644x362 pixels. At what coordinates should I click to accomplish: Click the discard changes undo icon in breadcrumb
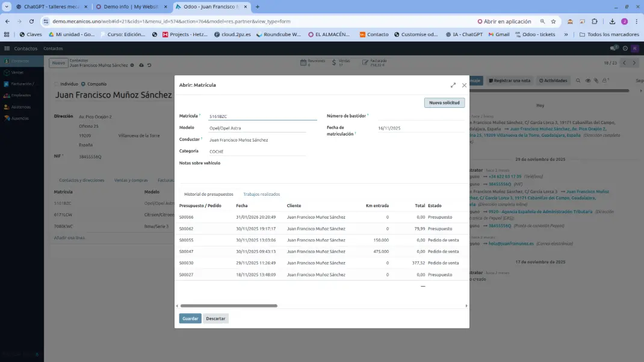149,65
